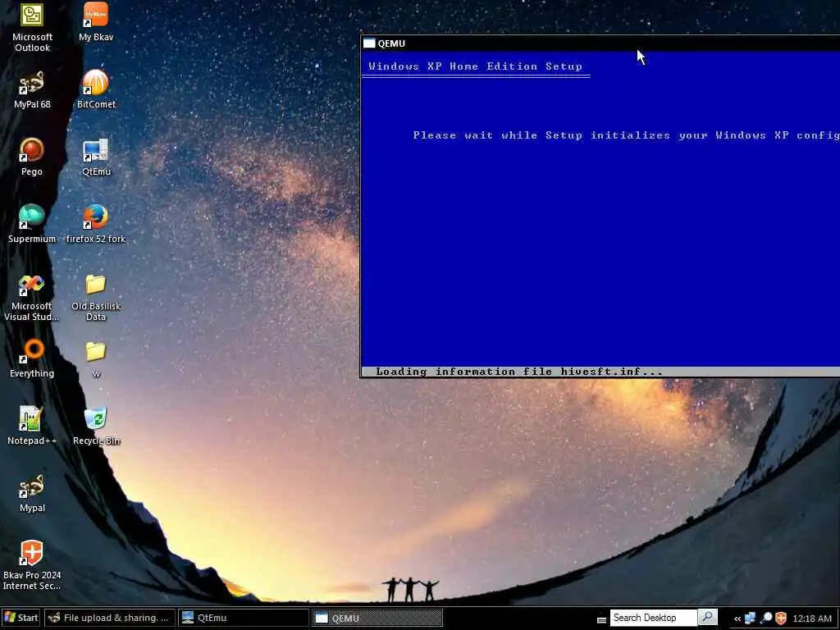Click the QEMU window title bar

(600, 43)
